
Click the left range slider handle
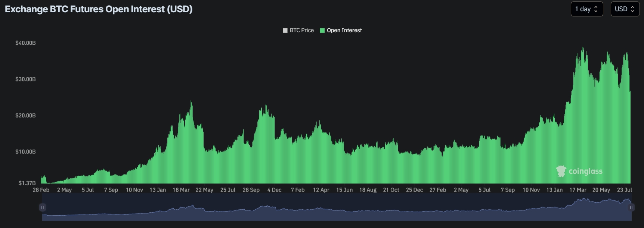[42, 207]
